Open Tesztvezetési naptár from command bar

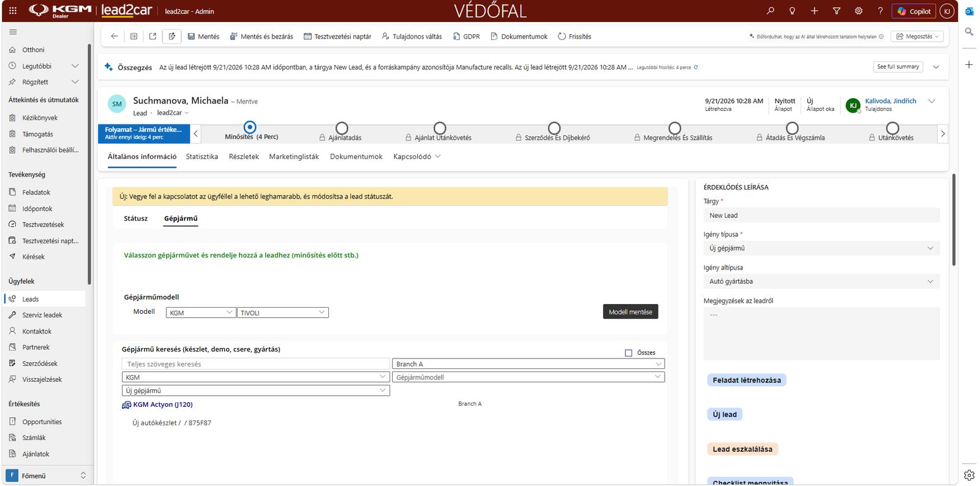click(x=337, y=37)
